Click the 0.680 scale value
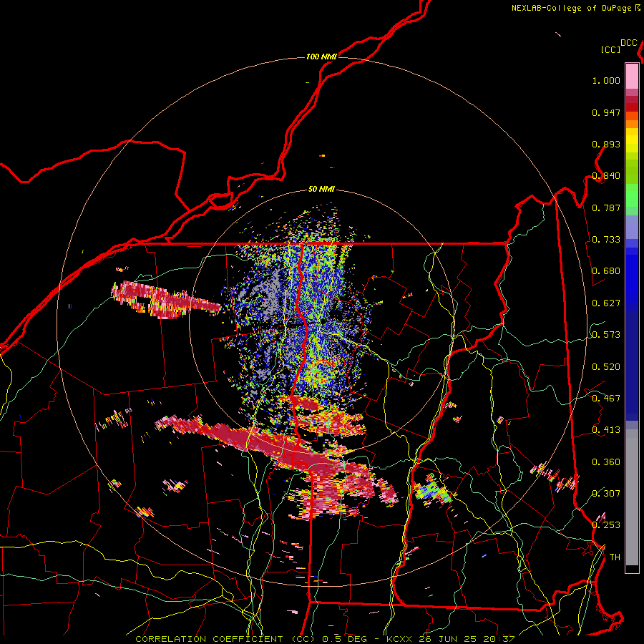The height and width of the screenshot is (644, 644). click(x=606, y=271)
